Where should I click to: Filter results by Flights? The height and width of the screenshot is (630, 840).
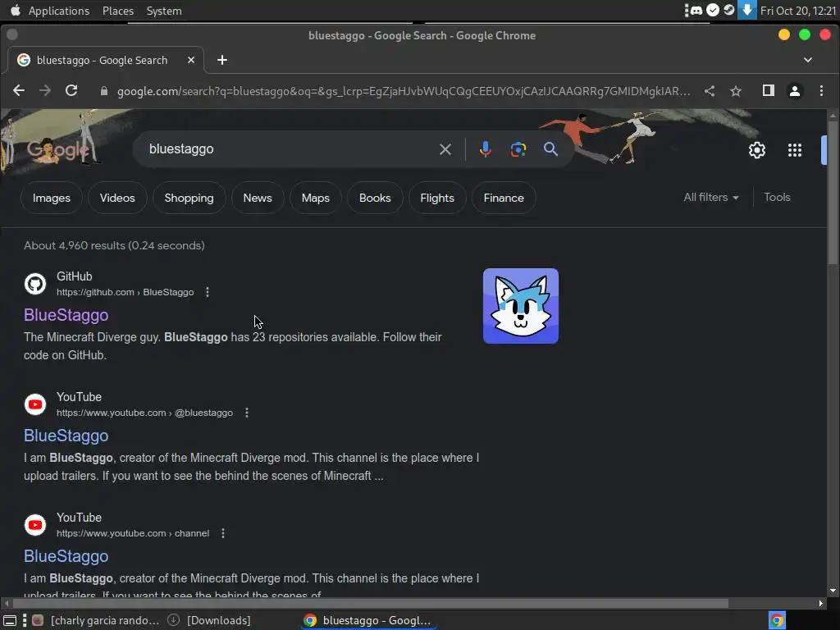[437, 198]
